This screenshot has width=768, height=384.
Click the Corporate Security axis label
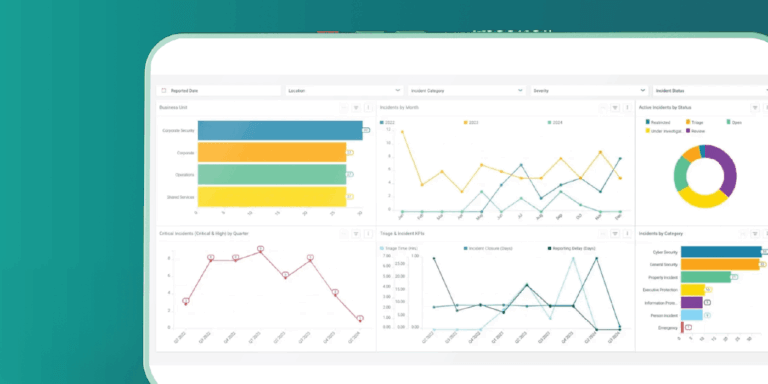pos(178,131)
